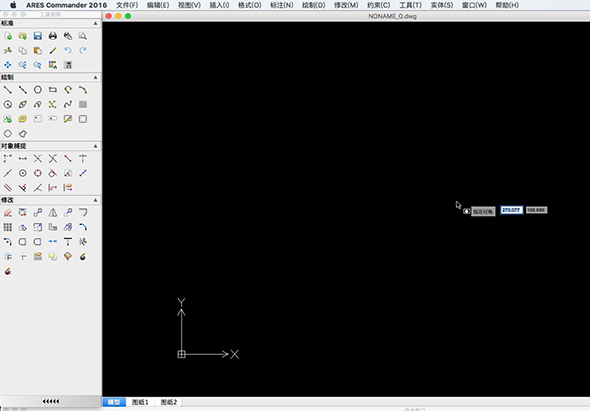Click the yellow overlapping squares icon in Modify panel
This screenshot has height=411, width=590.
coord(53,256)
